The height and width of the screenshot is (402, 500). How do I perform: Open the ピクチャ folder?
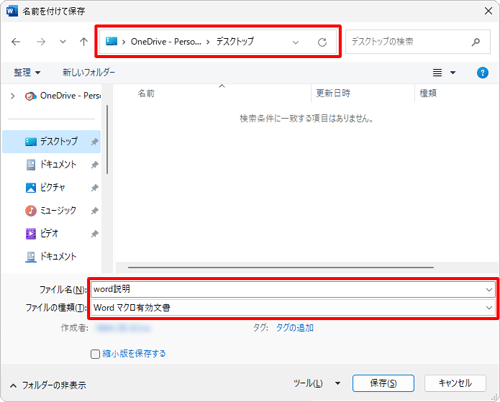click(x=52, y=188)
